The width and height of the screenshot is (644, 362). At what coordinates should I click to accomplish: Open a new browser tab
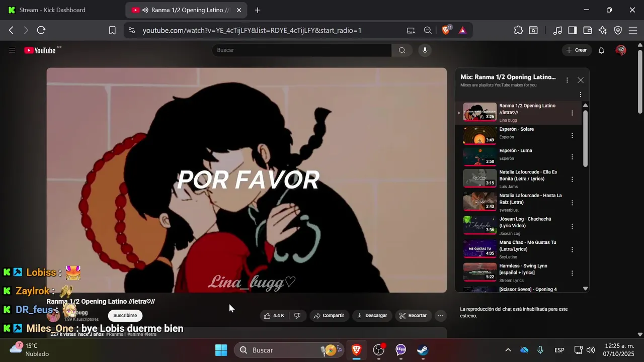coord(258,10)
